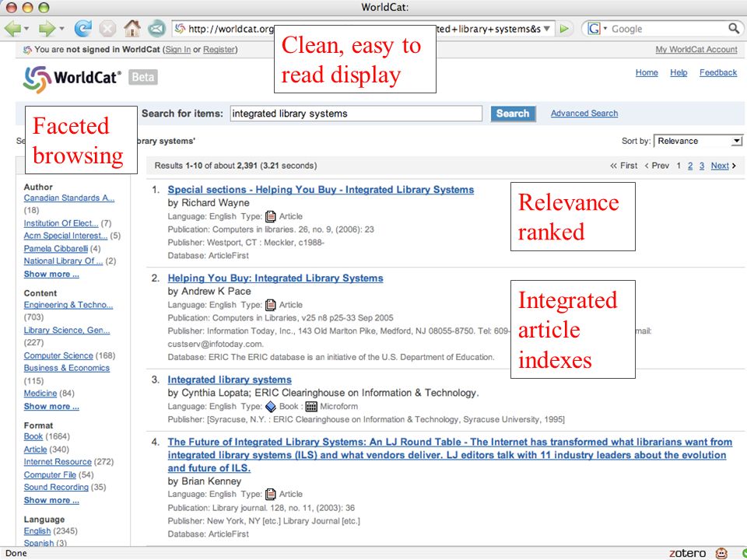Go to results page 2
Viewport: 747px width, 560px height.
690,166
